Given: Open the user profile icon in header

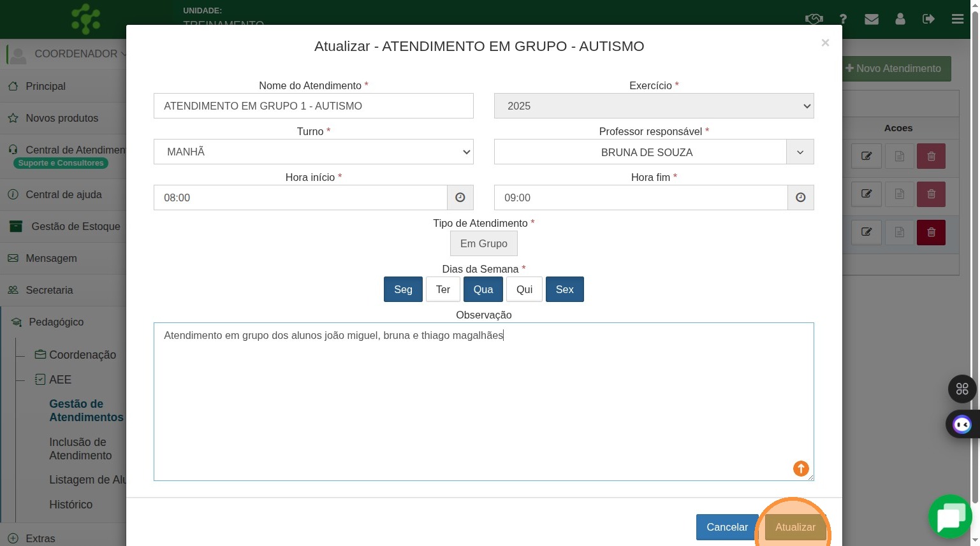Looking at the screenshot, I should point(900,19).
